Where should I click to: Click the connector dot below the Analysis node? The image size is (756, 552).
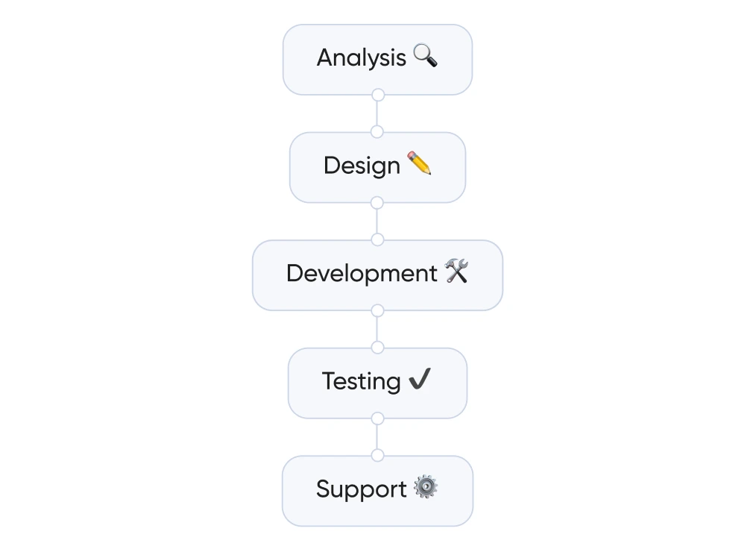(378, 95)
